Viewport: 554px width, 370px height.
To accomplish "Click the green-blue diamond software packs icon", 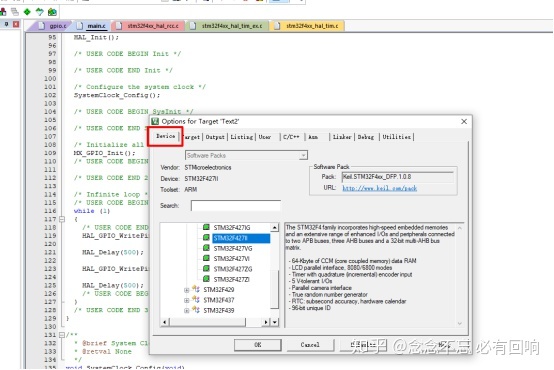I will point(40,12).
